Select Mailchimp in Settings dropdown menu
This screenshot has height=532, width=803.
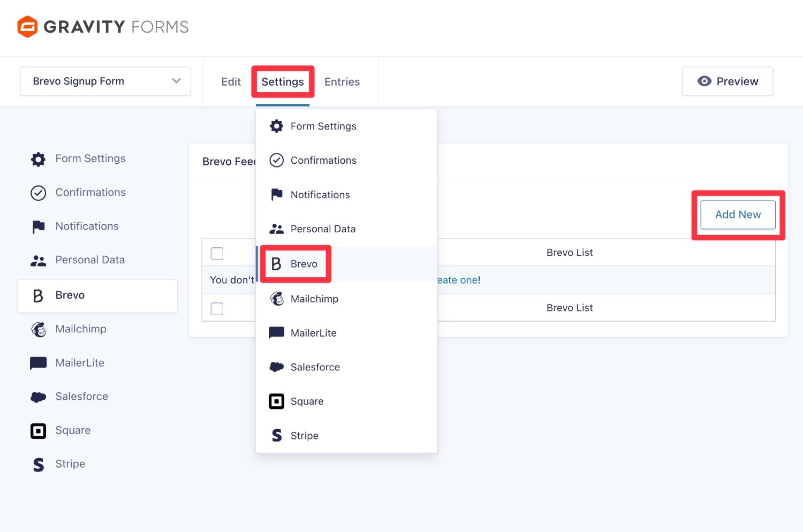(346, 299)
